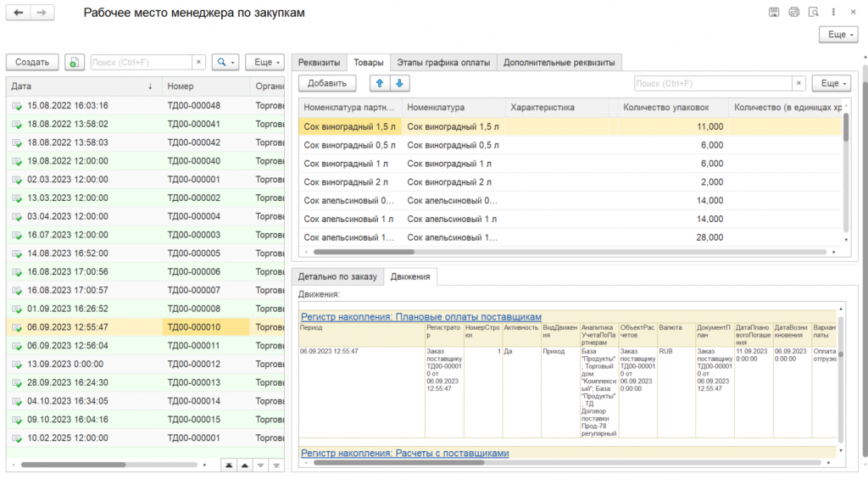Open the Плановые оплаты поставщикам register link
Screen dimensions: 868x479
(420, 316)
